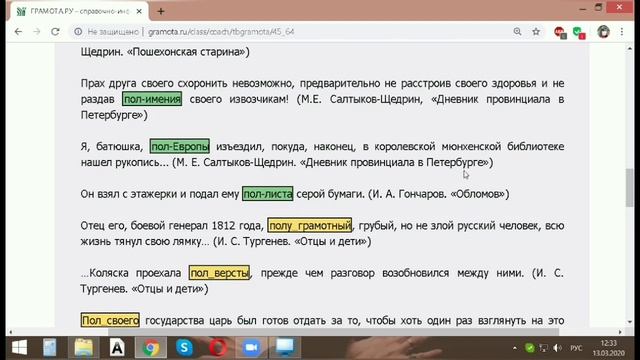Click the vertical scrollbar thumb
Screen dimensions: 640x360
tap(630, 187)
